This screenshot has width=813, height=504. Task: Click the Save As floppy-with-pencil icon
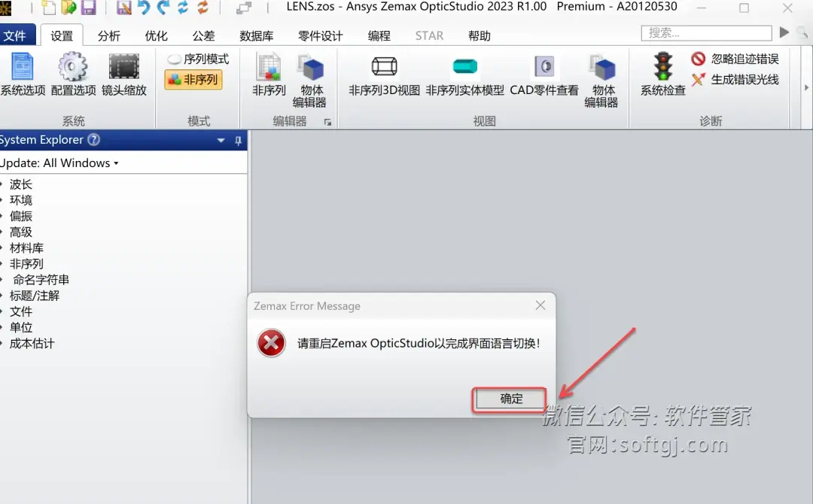point(124,8)
